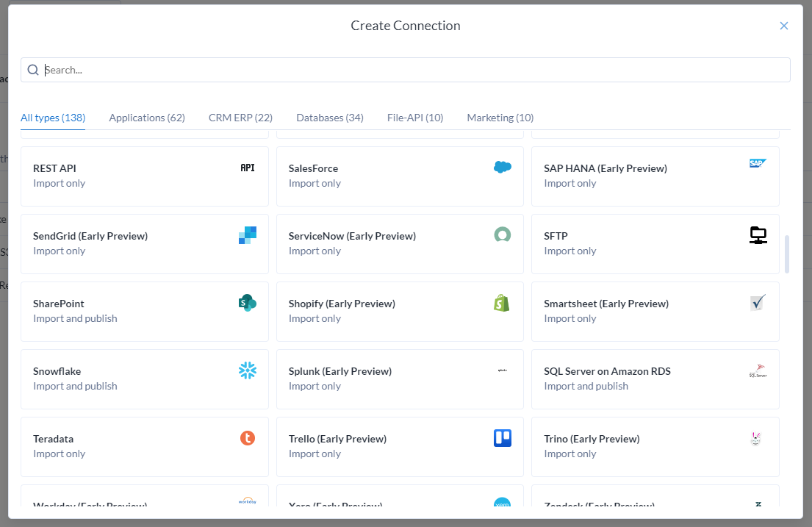Click the Salesforce cloud logo icon
The image size is (812, 527).
click(x=502, y=167)
